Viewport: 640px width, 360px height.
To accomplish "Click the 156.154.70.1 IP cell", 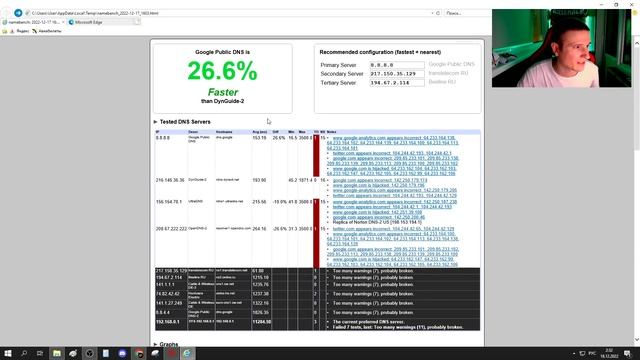I will click(x=169, y=202).
